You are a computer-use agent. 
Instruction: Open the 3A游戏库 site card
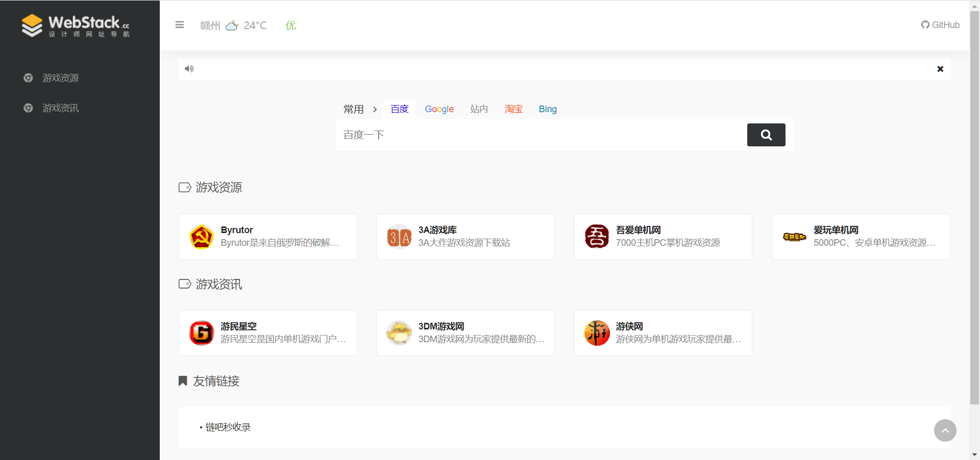point(465,237)
